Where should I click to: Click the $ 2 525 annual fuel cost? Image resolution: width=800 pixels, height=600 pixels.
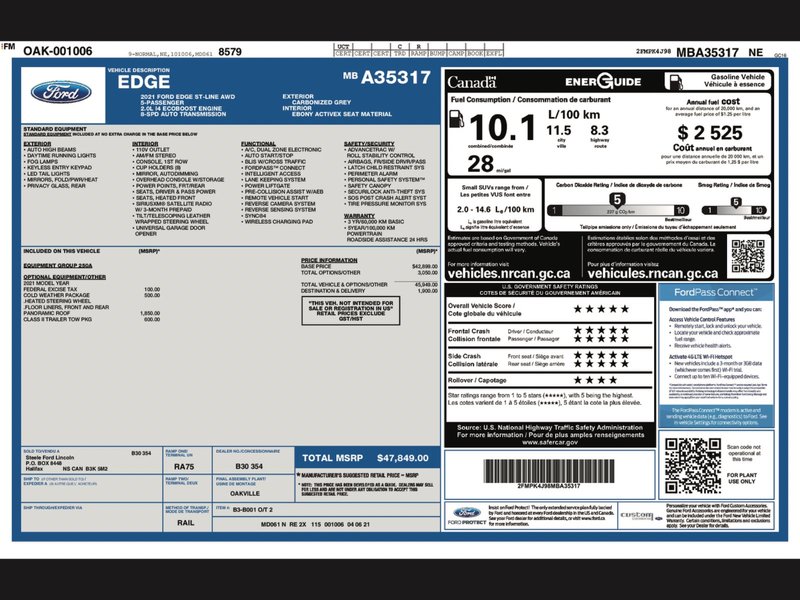point(710,133)
